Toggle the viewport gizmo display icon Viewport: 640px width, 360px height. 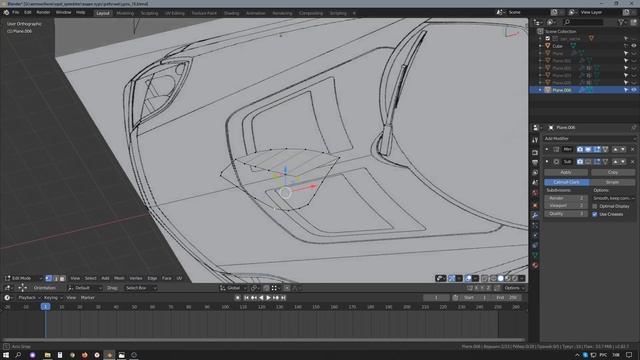pyautogui.click(x=451, y=278)
